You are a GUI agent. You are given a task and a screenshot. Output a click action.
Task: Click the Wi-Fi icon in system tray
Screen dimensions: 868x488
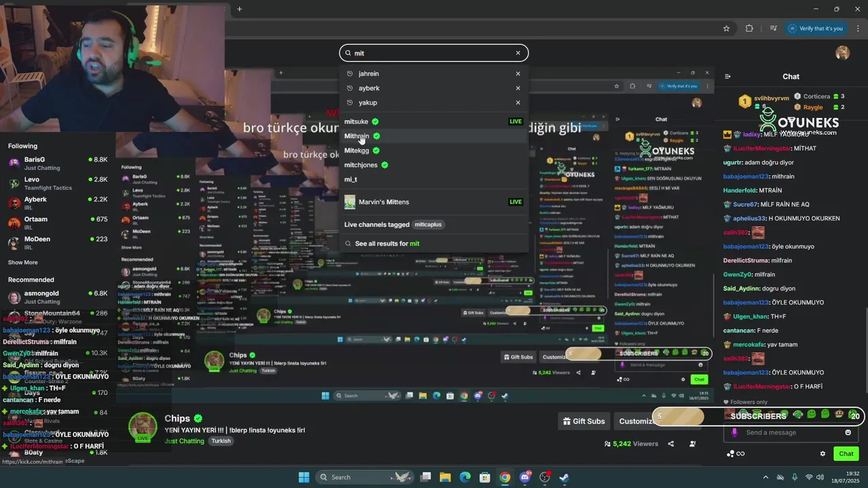coord(808,477)
